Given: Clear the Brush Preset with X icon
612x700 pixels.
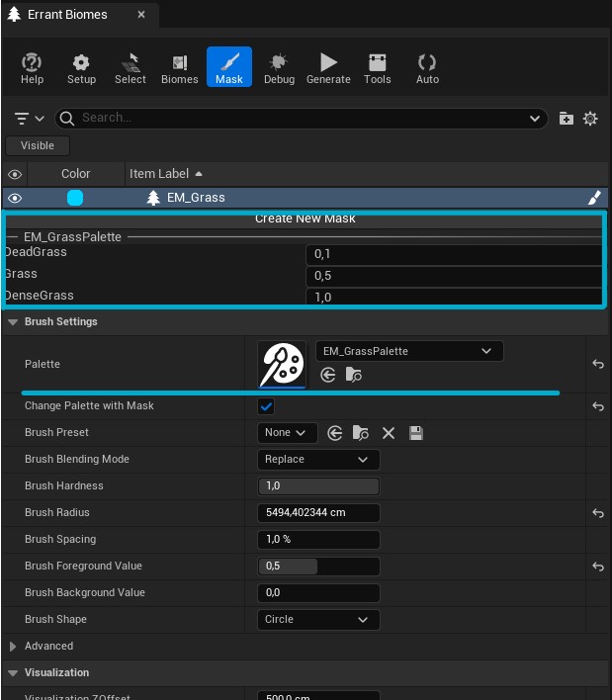Looking at the screenshot, I should (x=389, y=433).
